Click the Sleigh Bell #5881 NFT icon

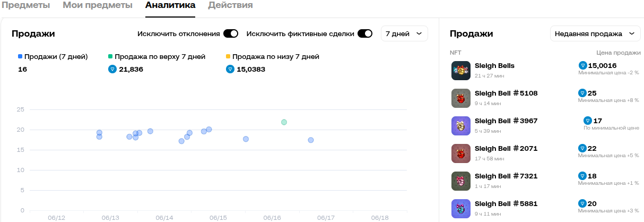coord(461,209)
